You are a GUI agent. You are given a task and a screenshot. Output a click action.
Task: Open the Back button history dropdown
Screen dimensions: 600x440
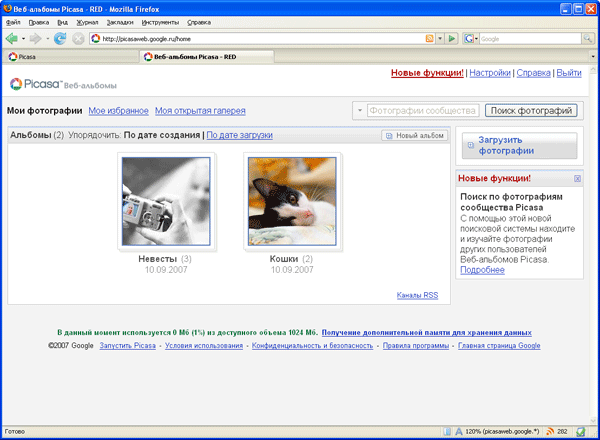pos(23,39)
